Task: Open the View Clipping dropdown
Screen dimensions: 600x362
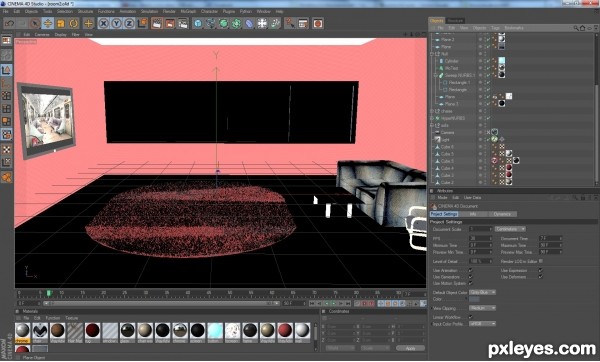Action: pos(483,308)
